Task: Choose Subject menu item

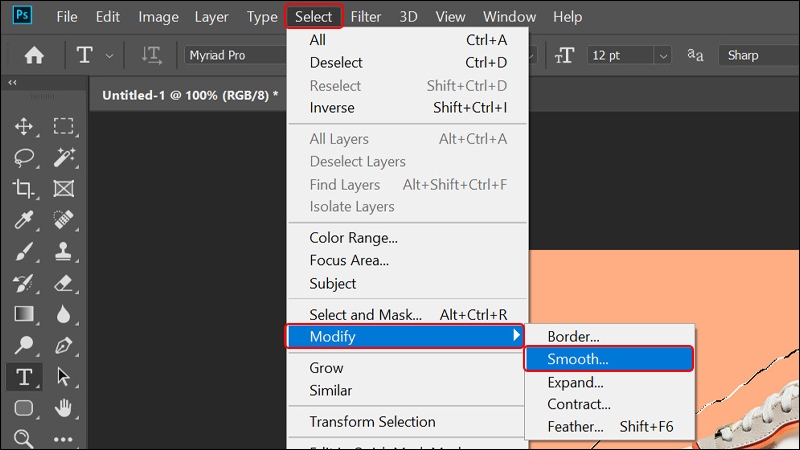Action: [408, 283]
